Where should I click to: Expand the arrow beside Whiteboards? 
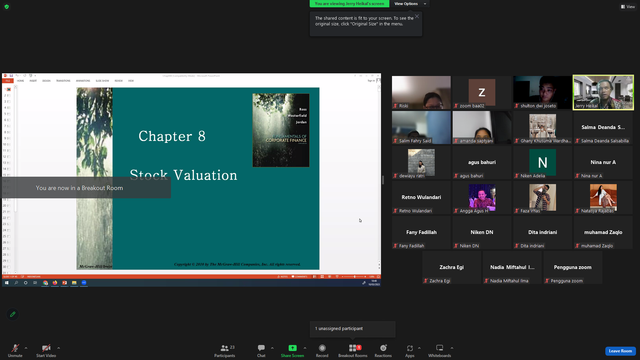(x=452, y=348)
